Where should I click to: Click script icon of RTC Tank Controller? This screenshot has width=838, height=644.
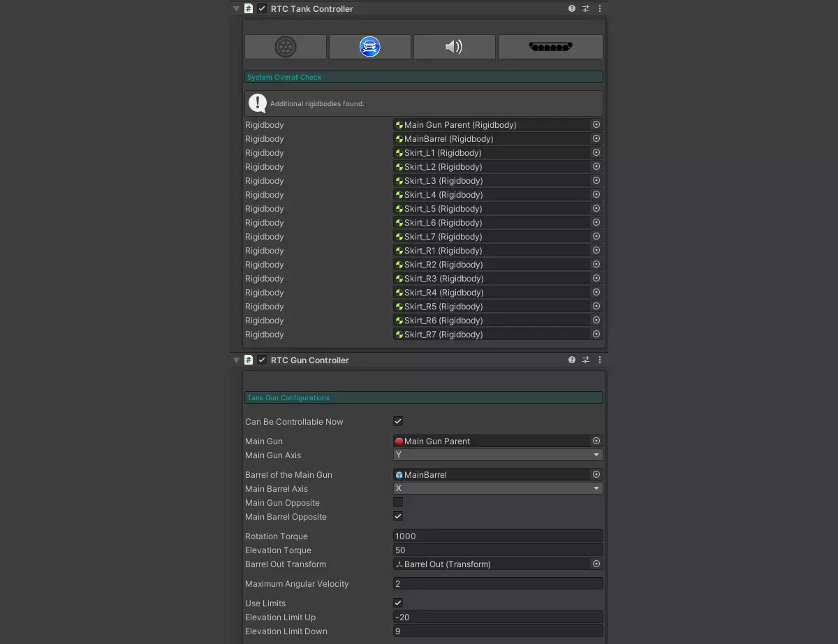(x=249, y=8)
